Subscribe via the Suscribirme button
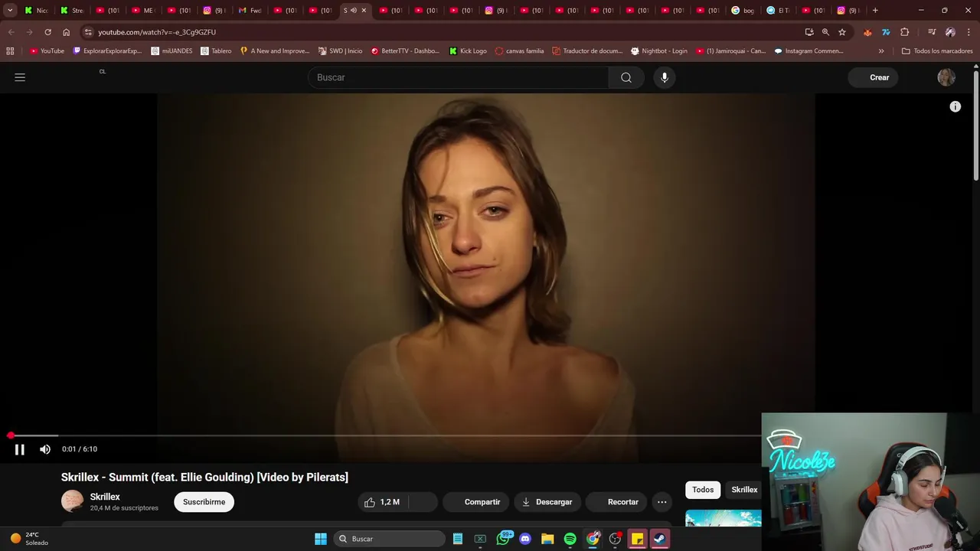Image resolution: width=980 pixels, height=551 pixels. click(x=204, y=502)
